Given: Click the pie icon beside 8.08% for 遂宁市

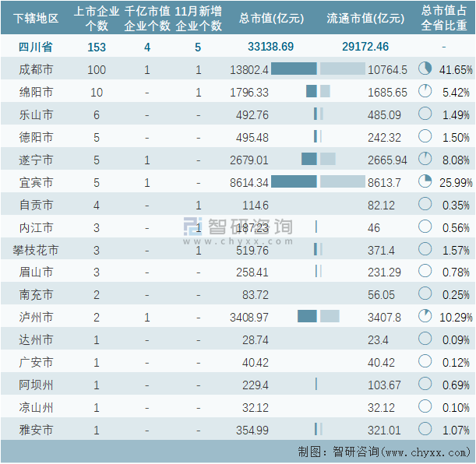Looking at the screenshot, I should pos(425,160).
